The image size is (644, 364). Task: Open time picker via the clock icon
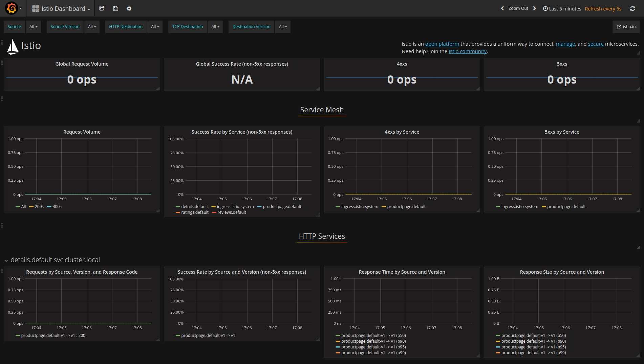click(545, 8)
